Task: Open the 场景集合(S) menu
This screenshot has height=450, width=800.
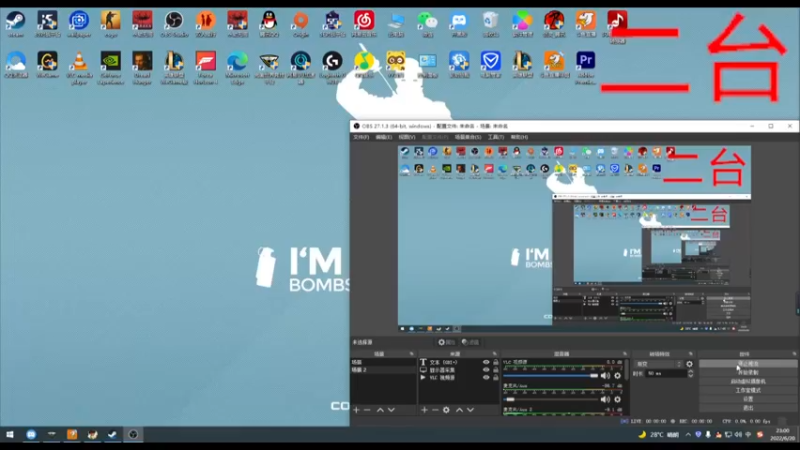Action: [x=468, y=137]
